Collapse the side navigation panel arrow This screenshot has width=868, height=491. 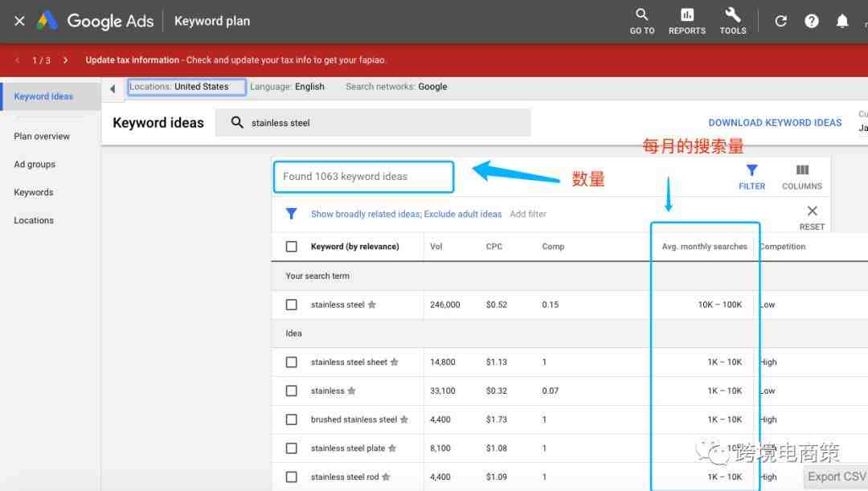[x=113, y=88]
